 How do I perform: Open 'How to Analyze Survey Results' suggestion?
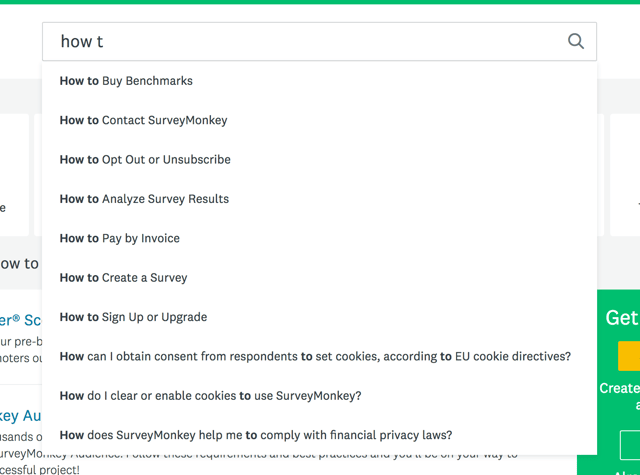click(144, 199)
